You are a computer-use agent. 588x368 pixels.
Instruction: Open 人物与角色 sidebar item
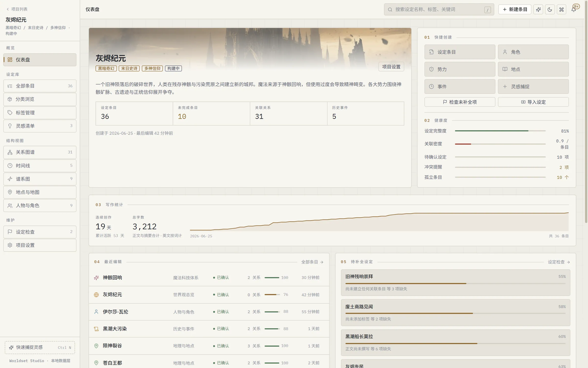[x=40, y=205]
